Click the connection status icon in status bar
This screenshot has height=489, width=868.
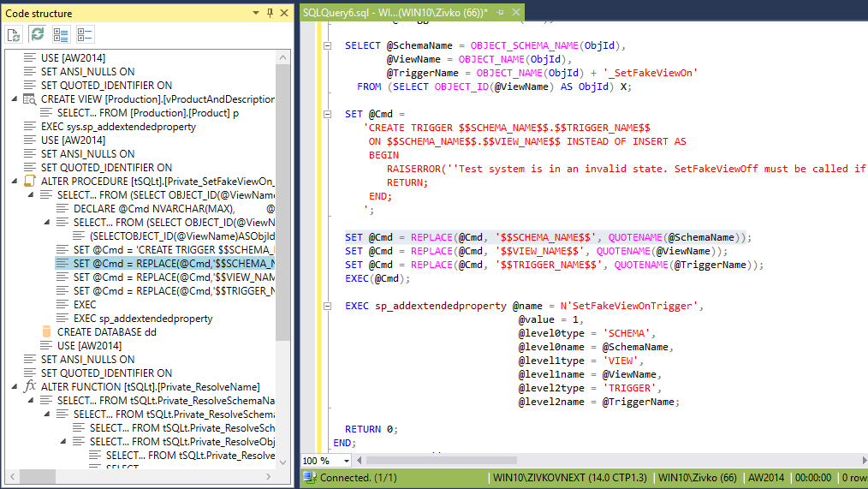309,477
